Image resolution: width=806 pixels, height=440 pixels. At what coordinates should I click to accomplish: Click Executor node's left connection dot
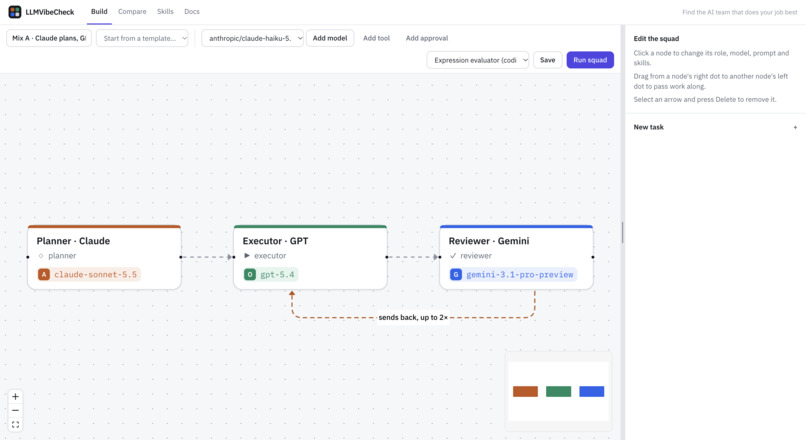[234, 257]
